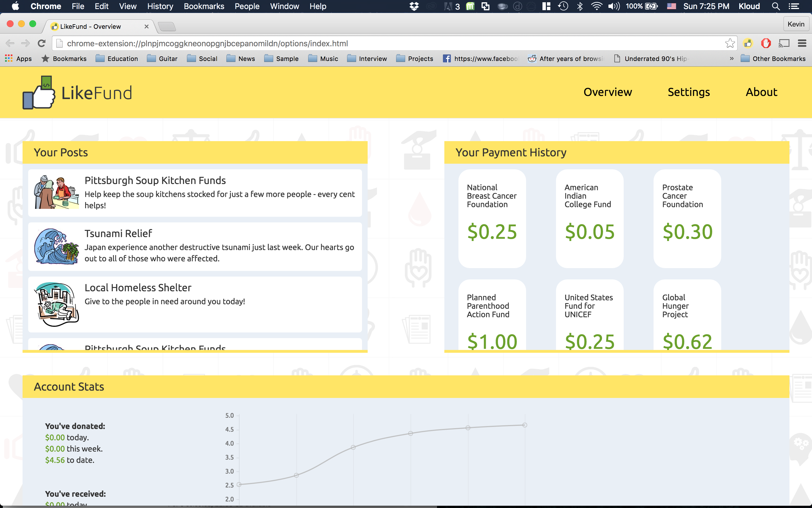
Task: Open the red stop-hand blocker extension icon
Action: (x=766, y=43)
